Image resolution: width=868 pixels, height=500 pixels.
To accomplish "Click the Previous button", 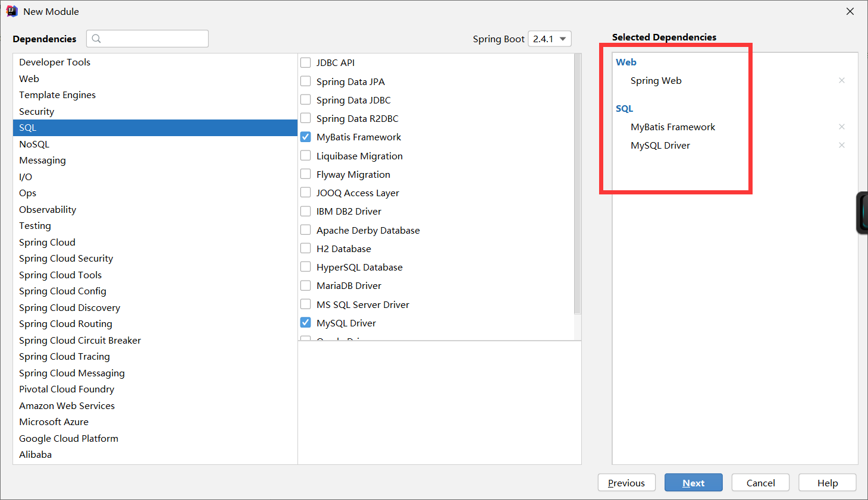I will [626, 483].
